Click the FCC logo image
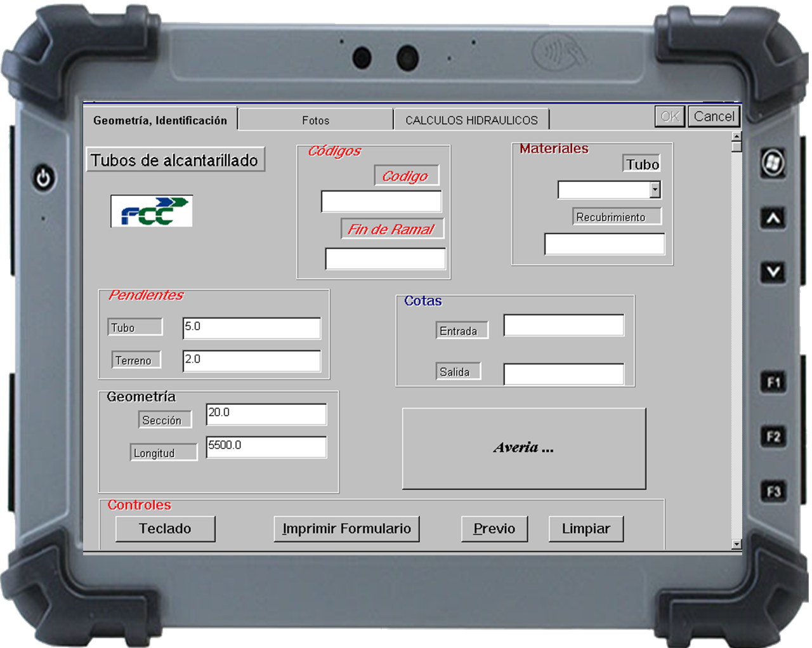 pyautogui.click(x=152, y=211)
